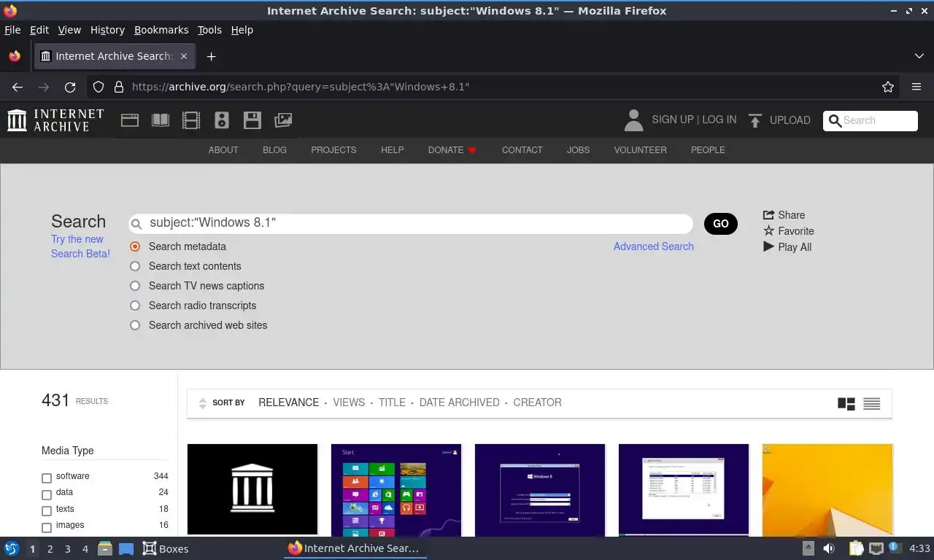Click the network icon in system tray
Viewport: 934px width, 560px height.
pos(876,548)
